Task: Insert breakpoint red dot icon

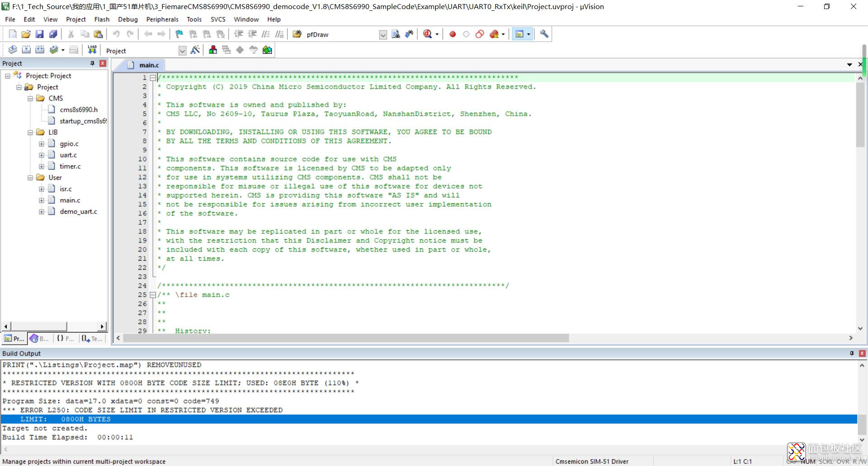Action: pos(453,34)
